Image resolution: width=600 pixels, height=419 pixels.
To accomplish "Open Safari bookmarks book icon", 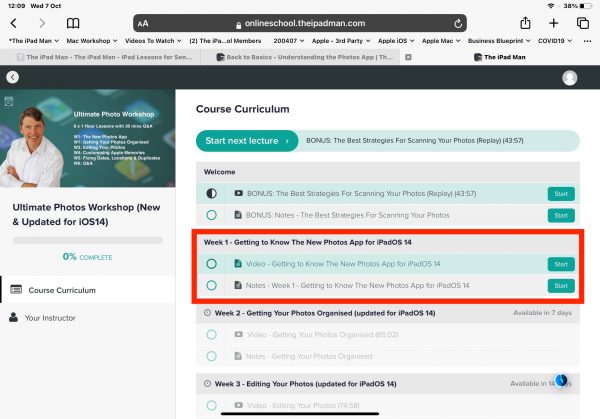I will click(73, 23).
